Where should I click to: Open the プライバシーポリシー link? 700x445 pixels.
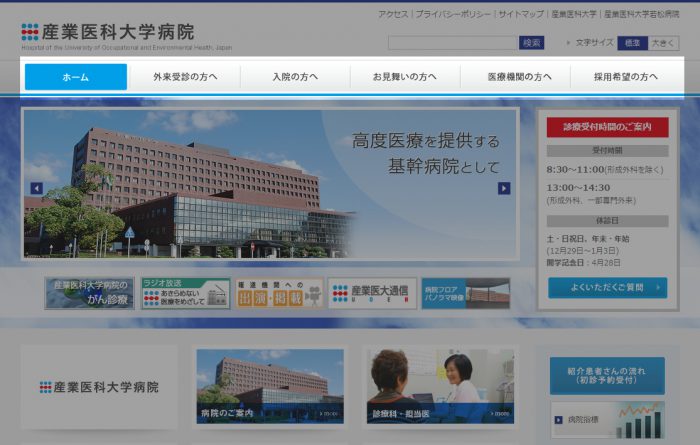pos(453,14)
